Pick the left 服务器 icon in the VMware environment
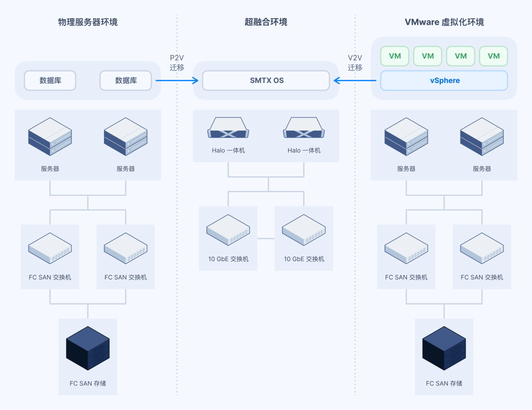This screenshot has height=410, width=532. tap(406, 137)
